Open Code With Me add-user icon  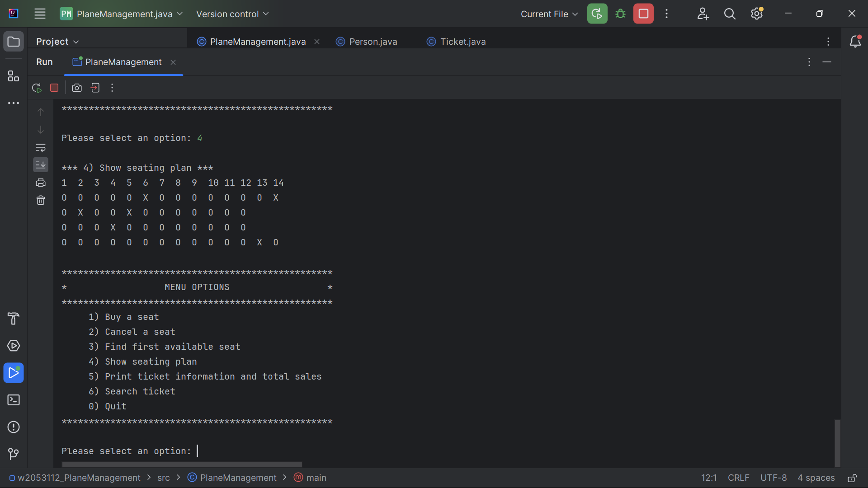click(x=703, y=14)
